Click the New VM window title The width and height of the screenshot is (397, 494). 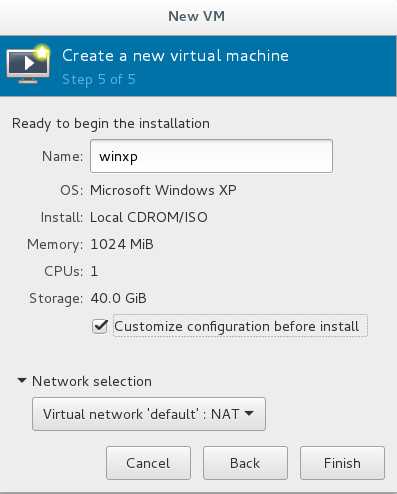tap(196, 16)
